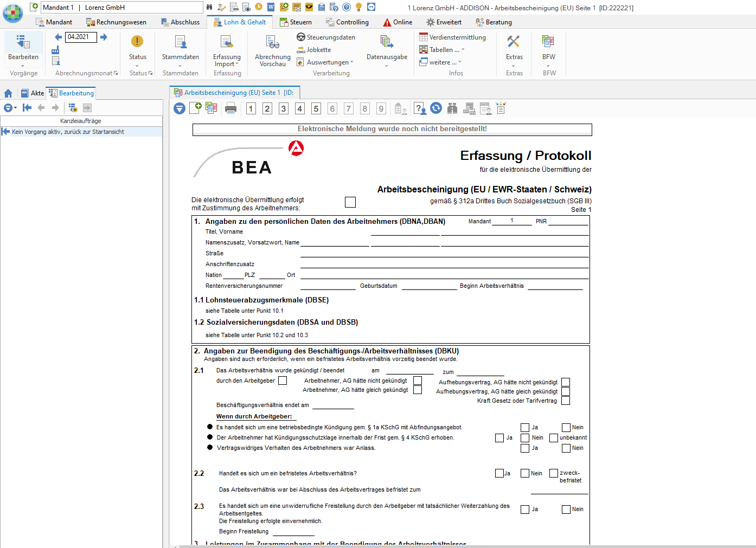Click the printer icon in form toolbar
756x548 pixels.
pyautogui.click(x=230, y=108)
